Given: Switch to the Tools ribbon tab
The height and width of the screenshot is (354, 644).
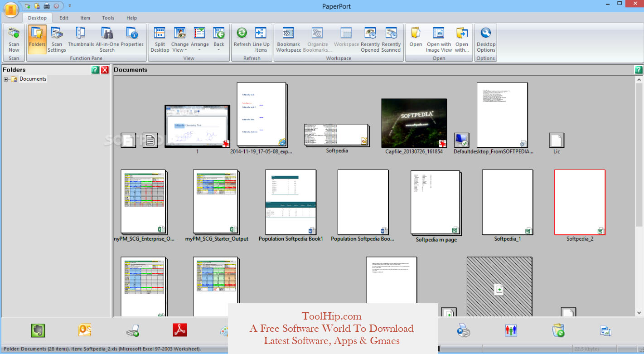Looking at the screenshot, I should pos(108,18).
